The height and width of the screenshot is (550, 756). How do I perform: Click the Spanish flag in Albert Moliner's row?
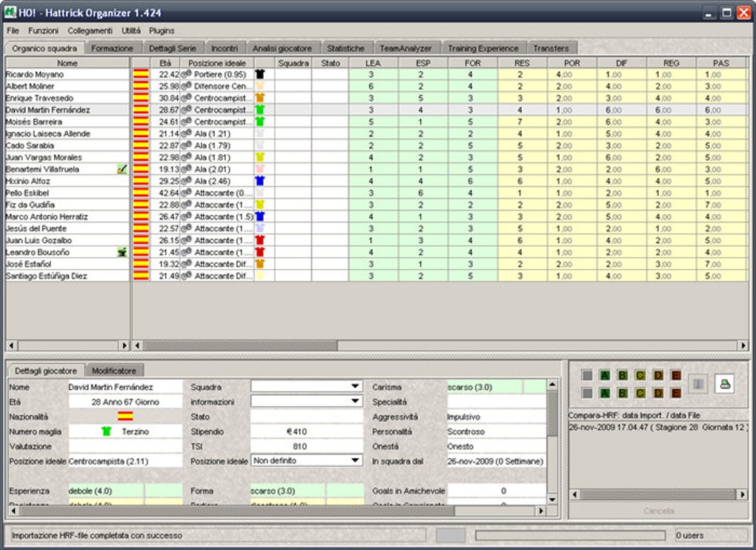tap(141, 86)
